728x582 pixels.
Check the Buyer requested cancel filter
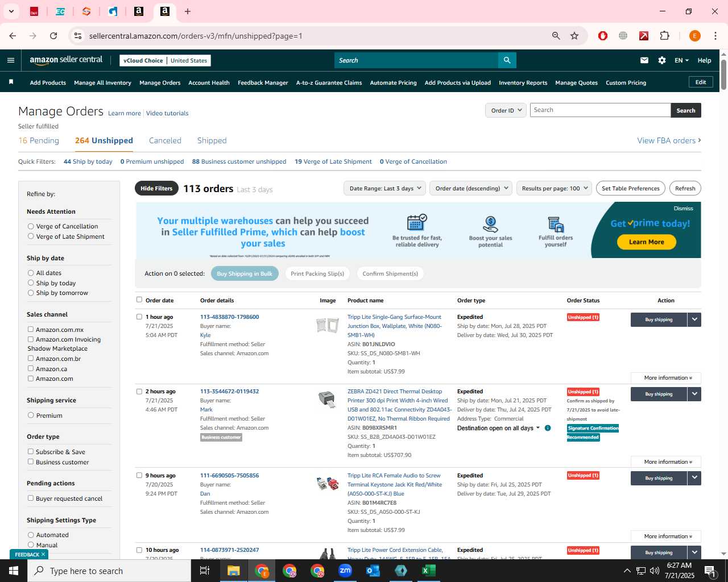31,498
